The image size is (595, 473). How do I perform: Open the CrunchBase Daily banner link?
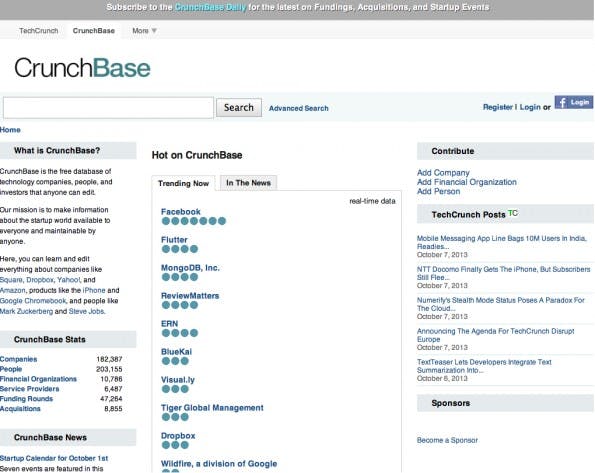[210, 7]
